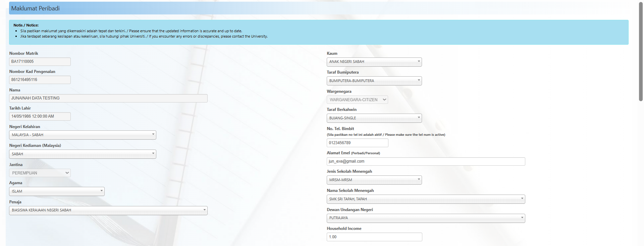This screenshot has height=246, width=644.
Task: Click the Nama field with JUNAINAH DATA TESTING
Action: (108, 98)
